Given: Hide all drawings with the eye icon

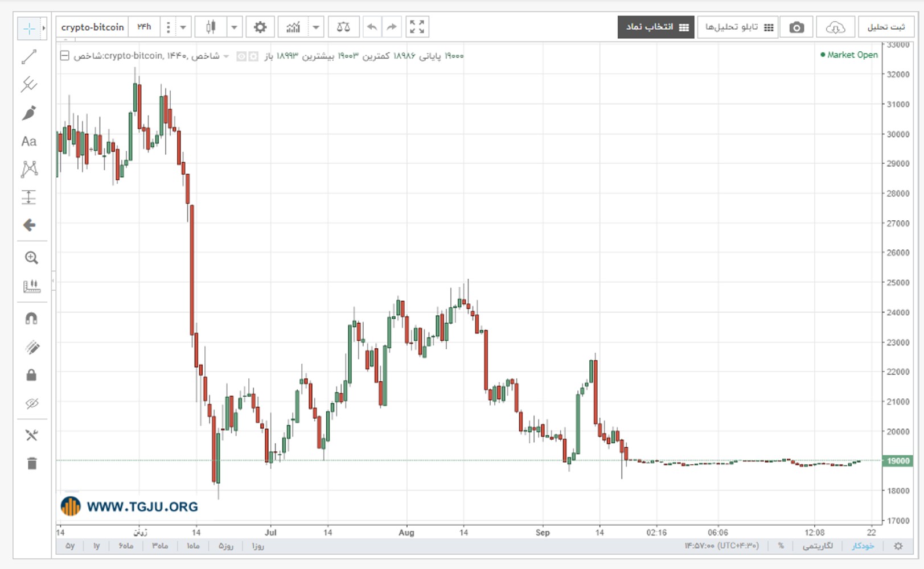Looking at the screenshot, I should [x=31, y=403].
